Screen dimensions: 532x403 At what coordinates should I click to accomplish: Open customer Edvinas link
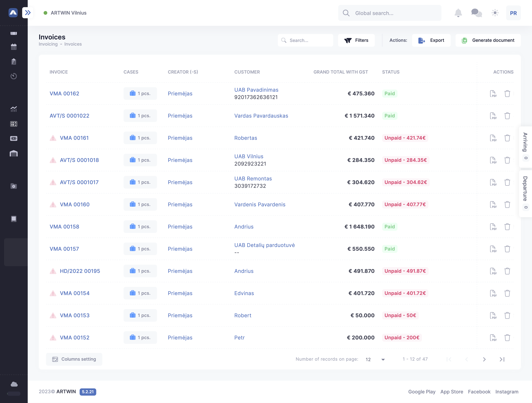[x=244, y=293]
